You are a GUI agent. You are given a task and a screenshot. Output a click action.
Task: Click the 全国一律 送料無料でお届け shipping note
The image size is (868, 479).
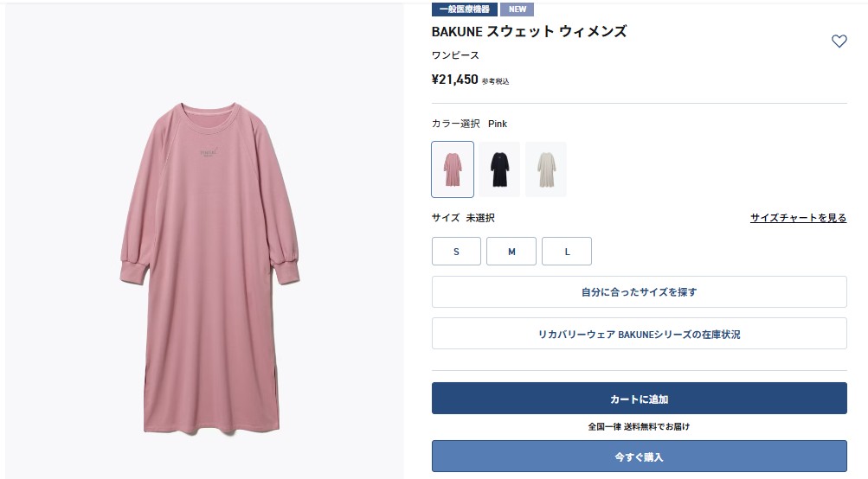pyautogui.click(x=639, y=426)
